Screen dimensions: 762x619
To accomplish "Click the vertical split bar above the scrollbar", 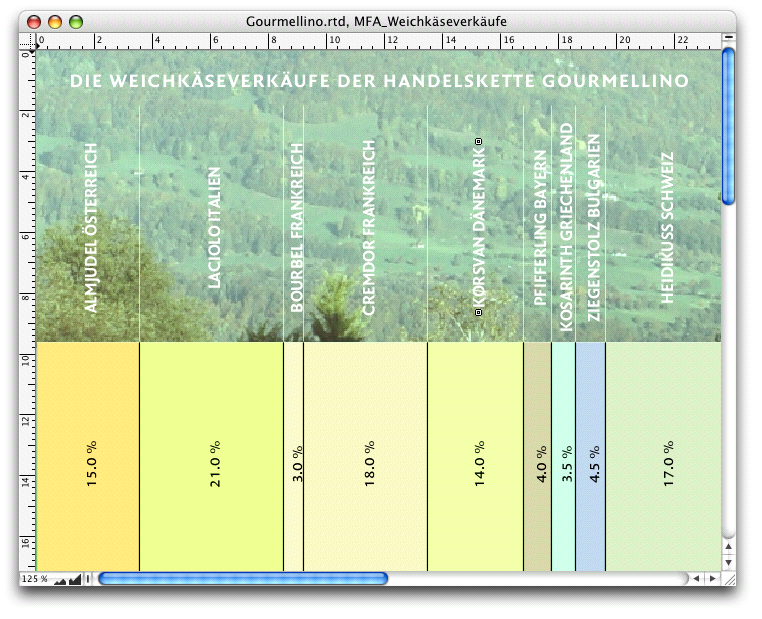I will pyautogui.click(x=728, y=38).
